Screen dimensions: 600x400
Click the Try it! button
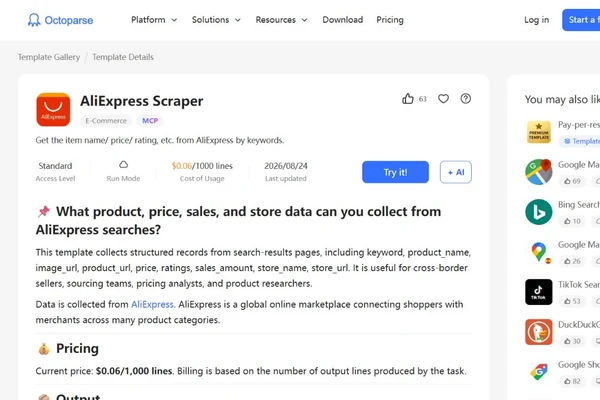pos(395,172)
